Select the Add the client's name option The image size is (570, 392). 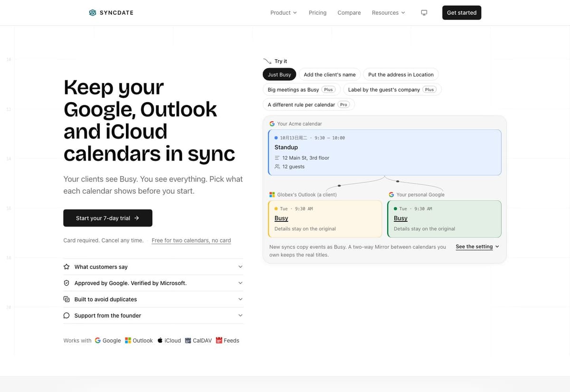[330, 75]
